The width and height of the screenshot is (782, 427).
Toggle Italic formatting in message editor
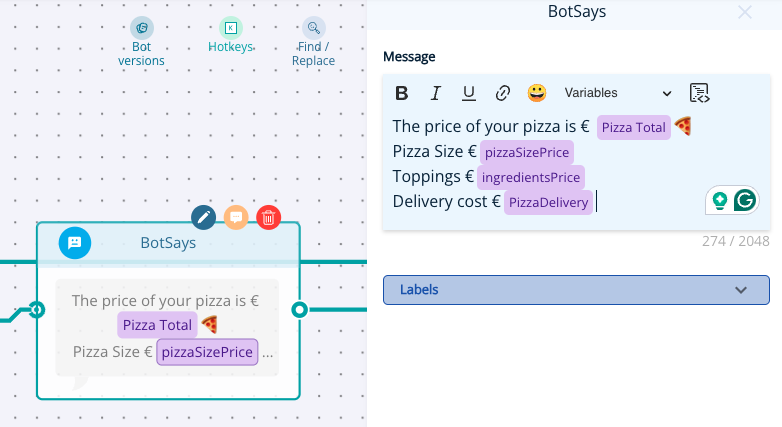click(x=435, y=93)
